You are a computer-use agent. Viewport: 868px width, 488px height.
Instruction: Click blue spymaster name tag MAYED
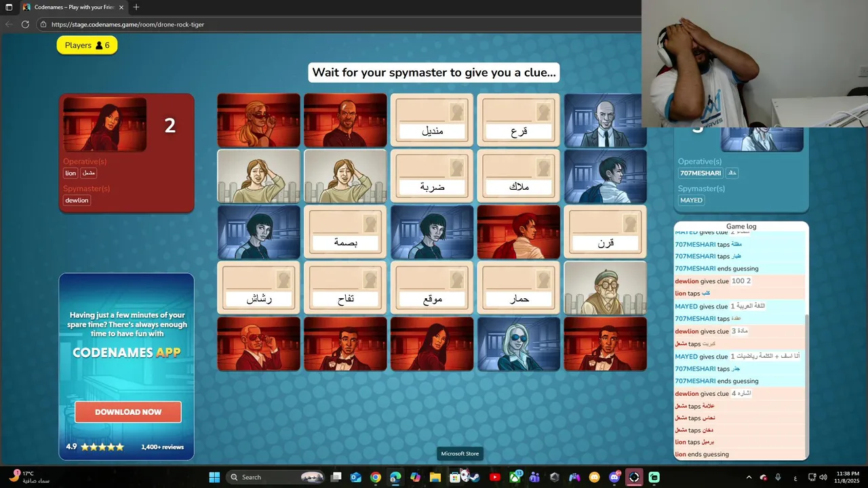tap(691, 201)
